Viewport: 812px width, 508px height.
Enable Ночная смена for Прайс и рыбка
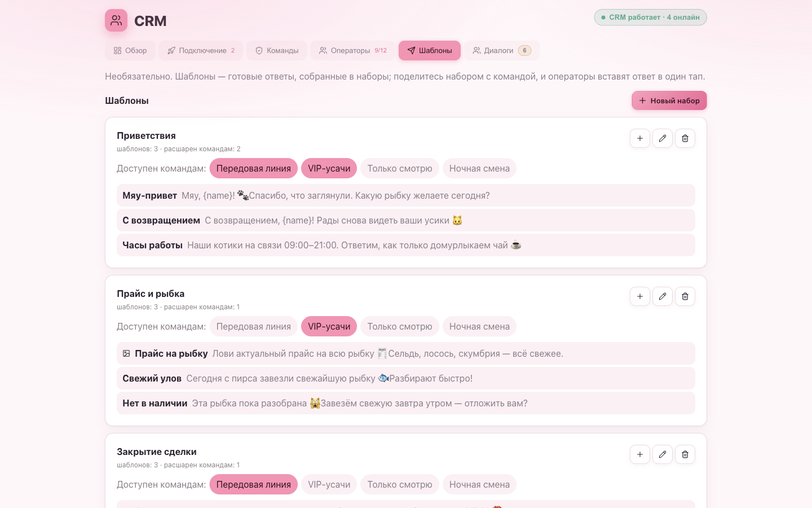(479, 326)
